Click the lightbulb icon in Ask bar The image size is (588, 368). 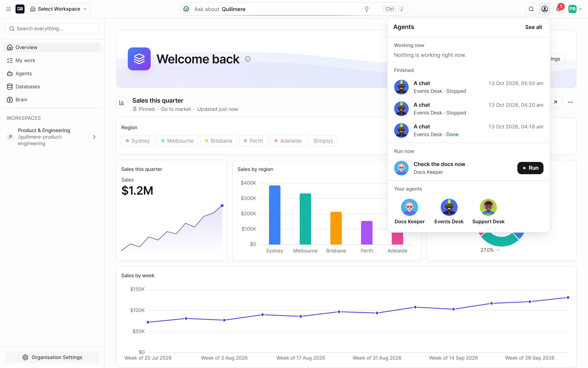pos(367,9)
